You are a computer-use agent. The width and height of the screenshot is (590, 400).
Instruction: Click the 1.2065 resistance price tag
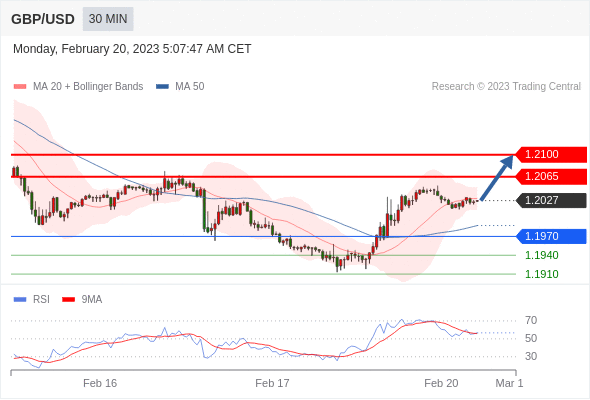[x=551, y=176]
